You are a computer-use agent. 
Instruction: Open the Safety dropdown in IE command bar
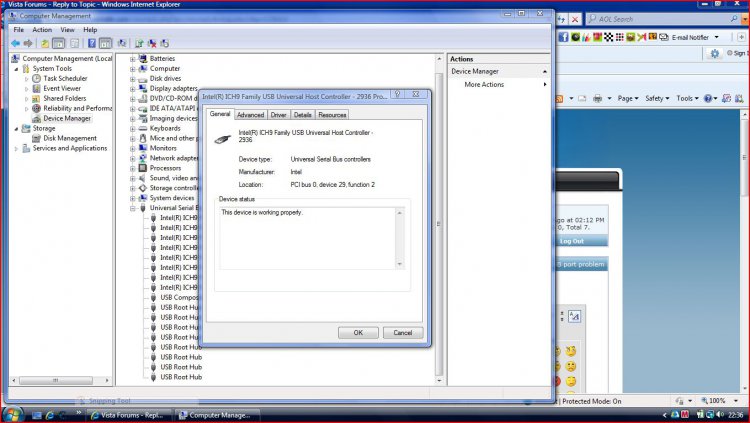pyautogui.click(x=657, y=99)
